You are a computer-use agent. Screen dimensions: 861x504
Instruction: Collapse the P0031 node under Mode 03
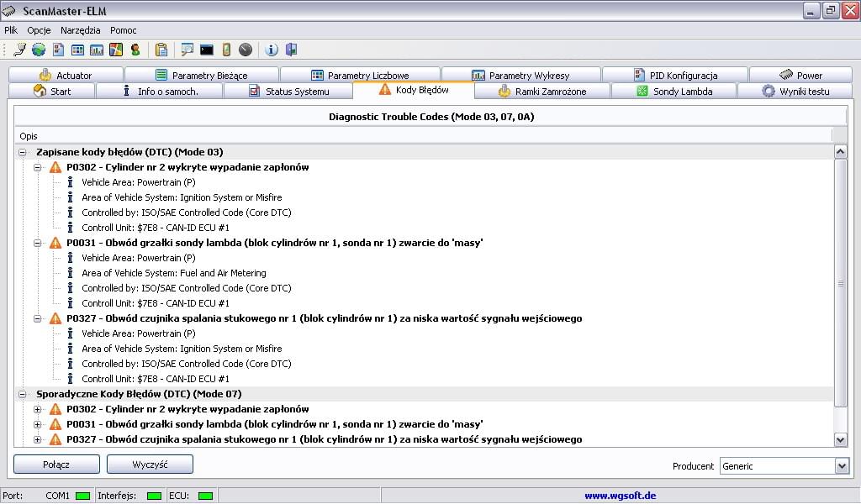pyautogui.click(x=37, y=243)
